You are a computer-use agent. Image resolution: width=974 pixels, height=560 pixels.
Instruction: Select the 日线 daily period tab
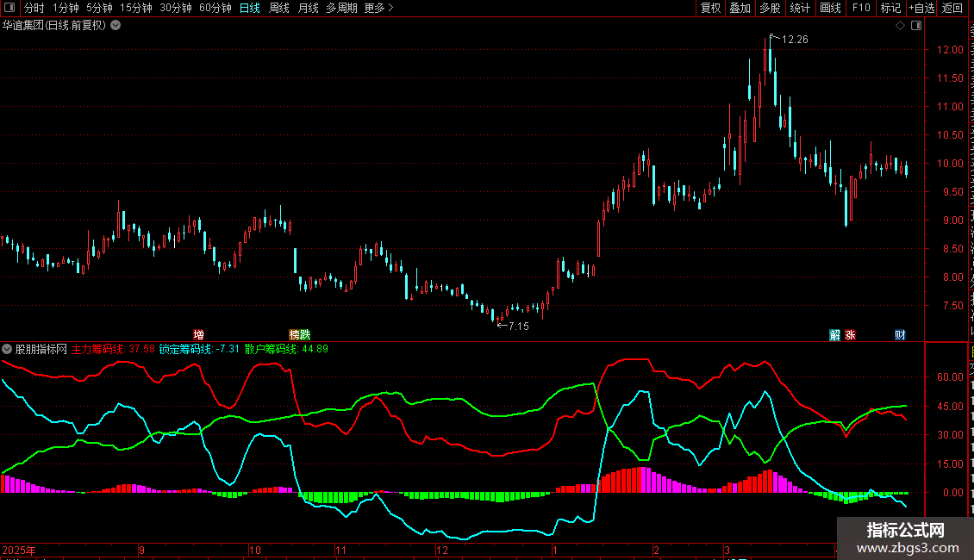[x=250, y=8]
